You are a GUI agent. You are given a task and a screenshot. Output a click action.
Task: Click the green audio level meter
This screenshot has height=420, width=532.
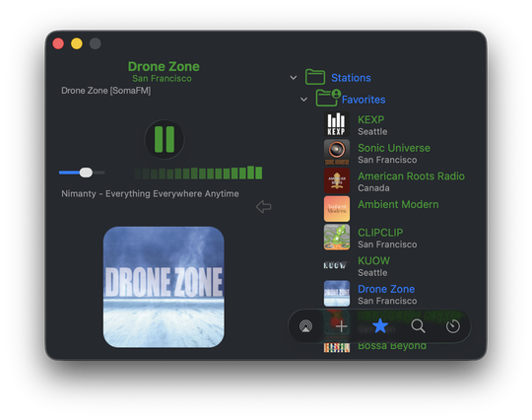[198, 173]
